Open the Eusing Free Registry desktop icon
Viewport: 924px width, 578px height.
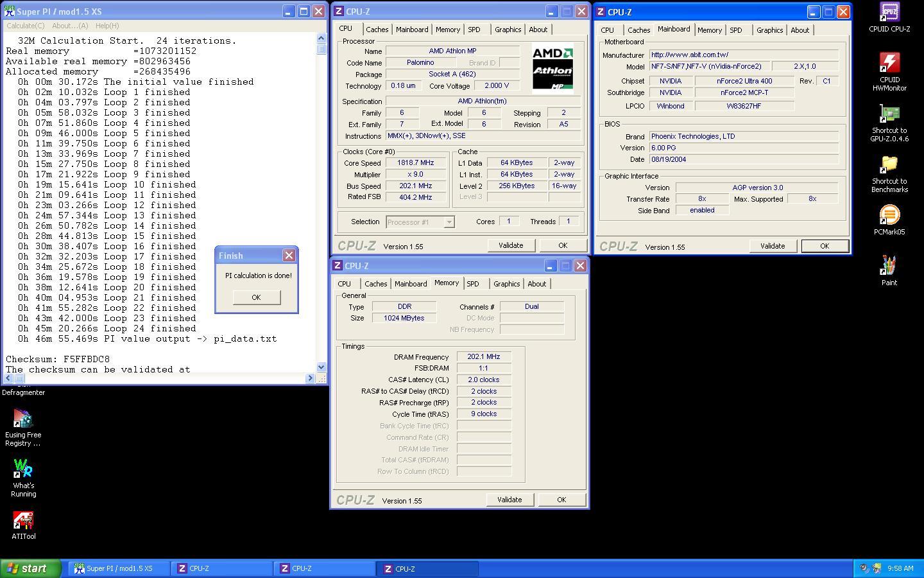click(23, 428)
